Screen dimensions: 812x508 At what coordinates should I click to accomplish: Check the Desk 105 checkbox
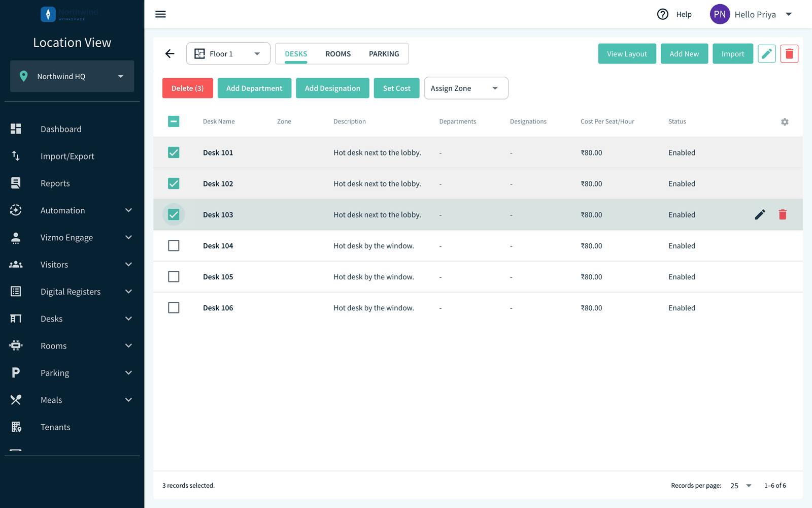tap(174, 277)
